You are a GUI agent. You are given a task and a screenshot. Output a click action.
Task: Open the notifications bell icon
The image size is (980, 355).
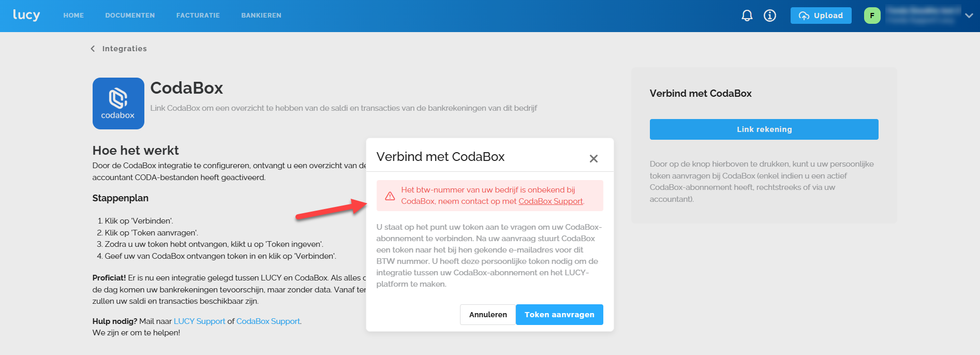(747, 16)
